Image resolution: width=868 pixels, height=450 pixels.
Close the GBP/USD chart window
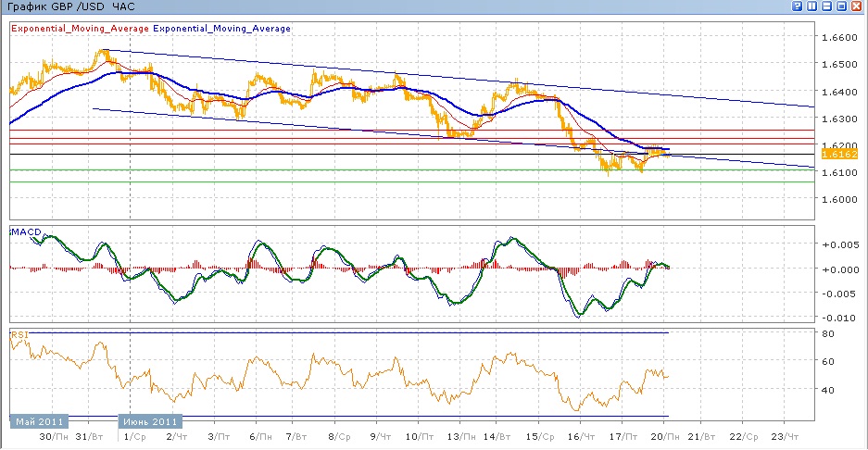[x=856, y=6]
